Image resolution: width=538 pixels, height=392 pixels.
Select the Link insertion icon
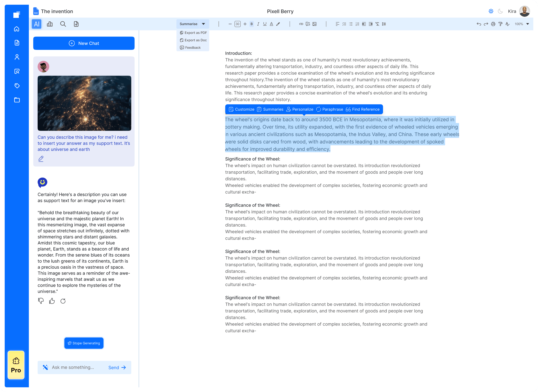coord(301,24)
